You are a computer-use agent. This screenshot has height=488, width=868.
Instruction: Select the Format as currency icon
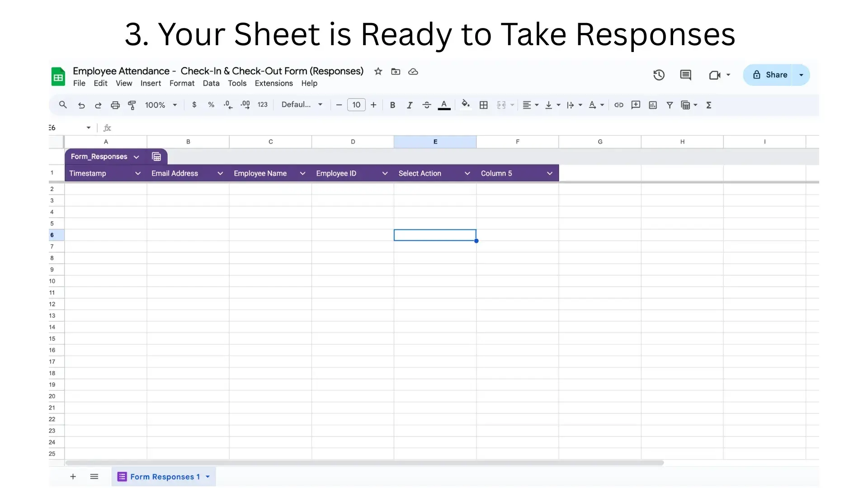coord(194,105)
